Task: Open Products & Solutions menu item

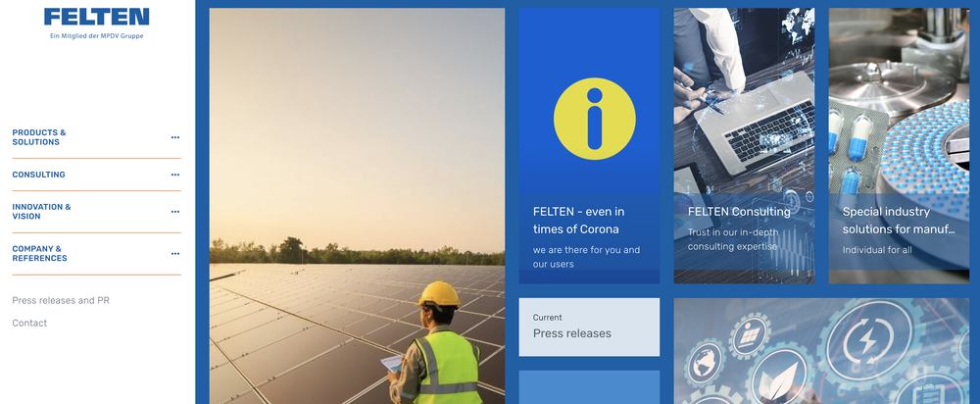Action: point(39,137)
